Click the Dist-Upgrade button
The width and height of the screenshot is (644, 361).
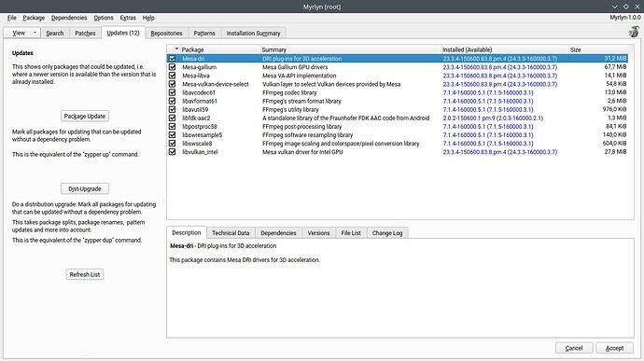point(85,189)
